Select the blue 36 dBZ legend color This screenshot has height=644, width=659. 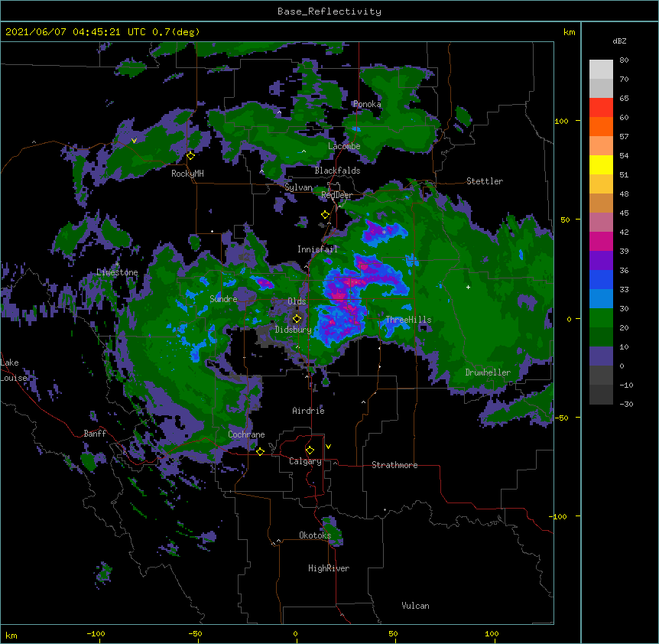601,279
